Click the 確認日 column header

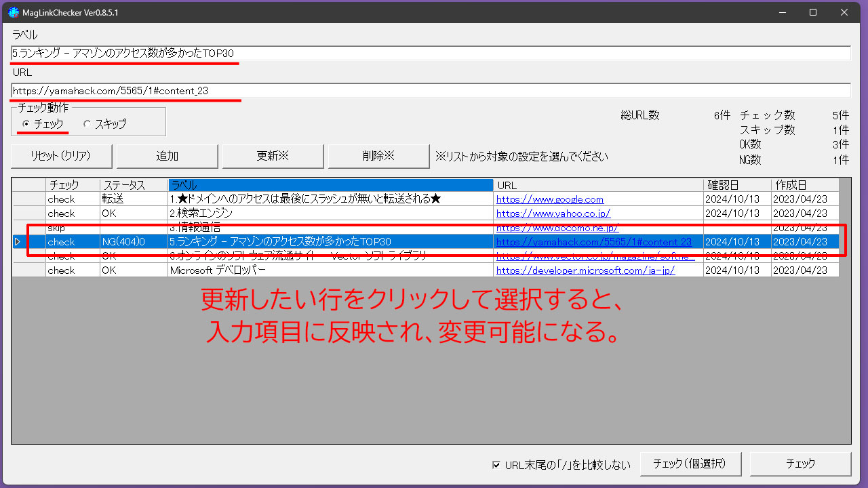click(737, 185)
